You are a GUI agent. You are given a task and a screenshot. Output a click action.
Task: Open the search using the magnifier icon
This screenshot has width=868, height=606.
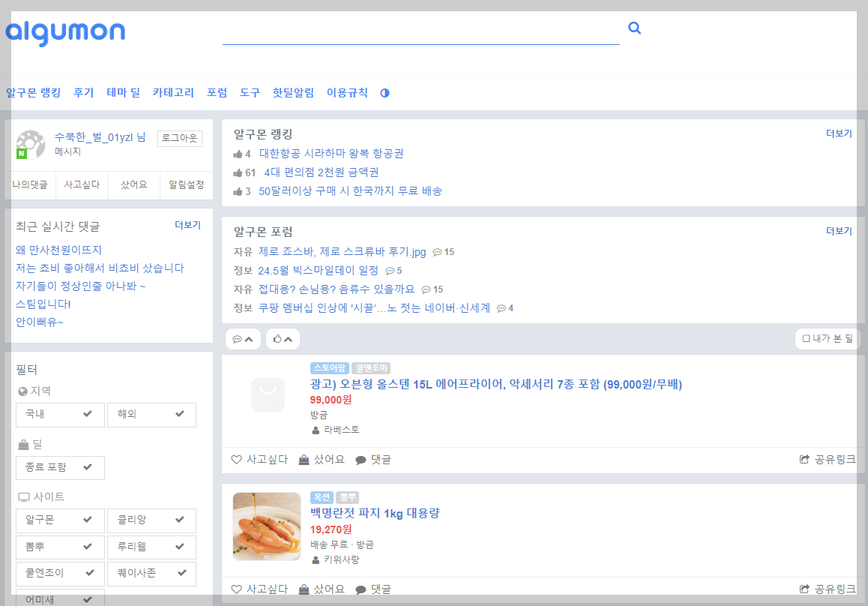click(634, 27)
